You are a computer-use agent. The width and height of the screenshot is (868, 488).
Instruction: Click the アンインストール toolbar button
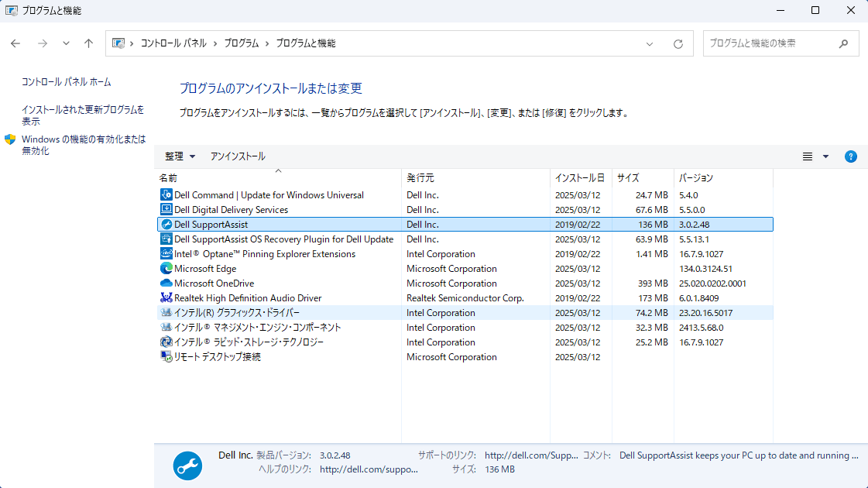[x=238, y=156]
